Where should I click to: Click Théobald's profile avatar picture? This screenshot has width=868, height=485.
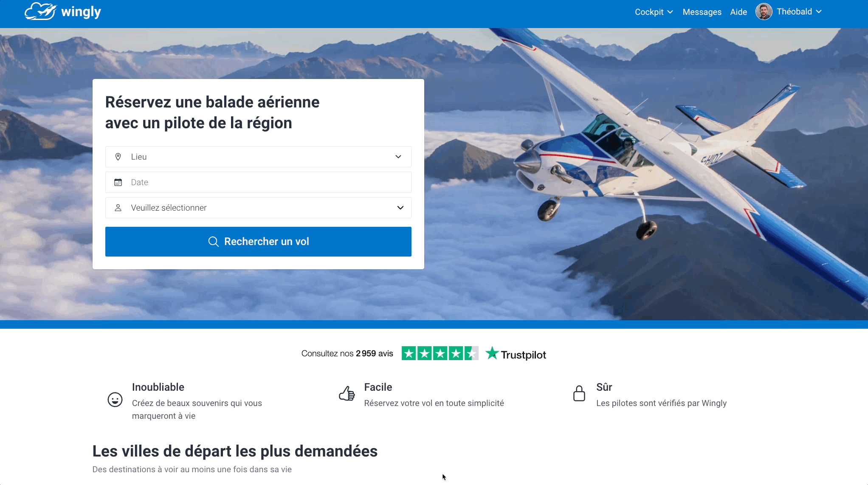tap(764, 11)
